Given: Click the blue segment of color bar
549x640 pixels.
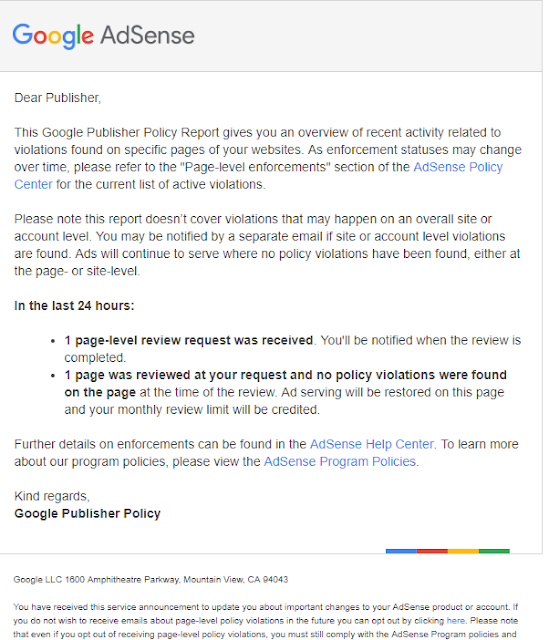Looking at the screenshot, I should click(x=401, y=551).
